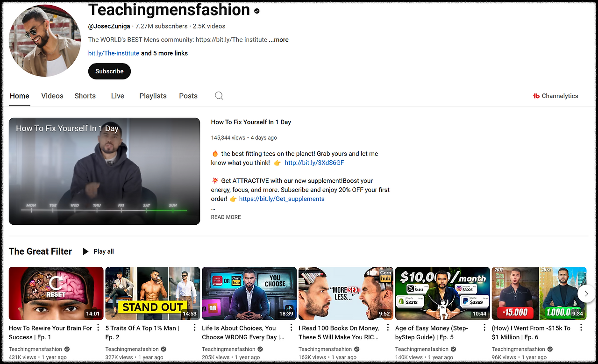Image resolution: width=598 pixels, height=364 pixels.
Task: Click verified check under 'I Read 100 Books On Money'
Action: point(356,349)
